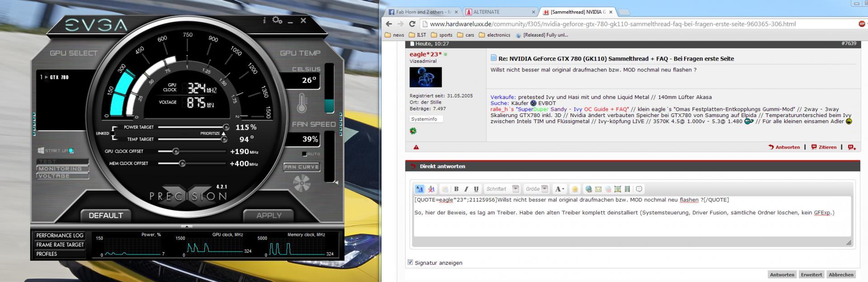
Task: Click the green clover icon under Systeminfo
Action: (x=413, y=131)
